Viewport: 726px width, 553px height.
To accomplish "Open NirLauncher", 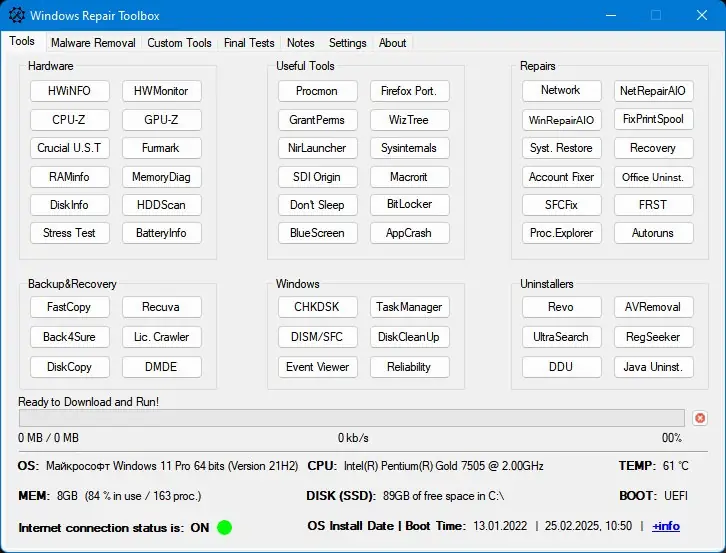I will (x=317, y=148).
